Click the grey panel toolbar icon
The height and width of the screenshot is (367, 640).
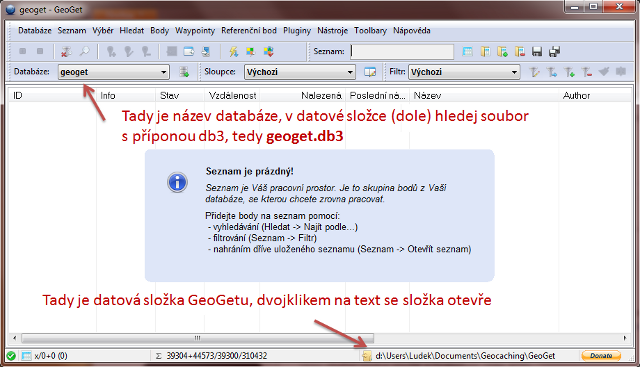click(172, 51)
